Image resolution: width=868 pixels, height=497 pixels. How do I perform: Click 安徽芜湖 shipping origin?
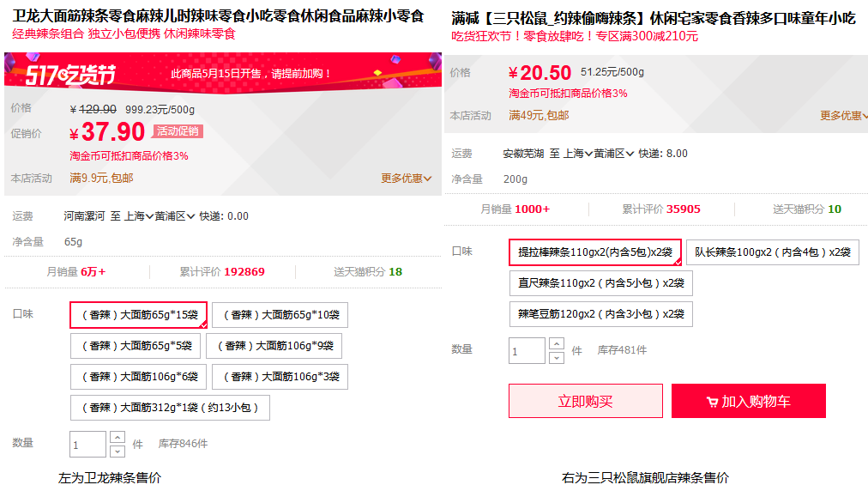click(x=524, y=154)
